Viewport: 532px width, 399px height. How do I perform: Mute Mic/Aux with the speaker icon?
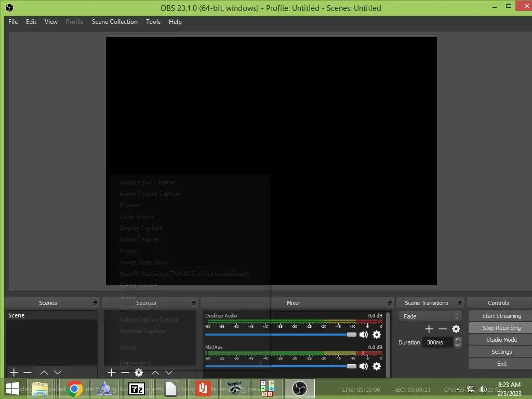363,366
